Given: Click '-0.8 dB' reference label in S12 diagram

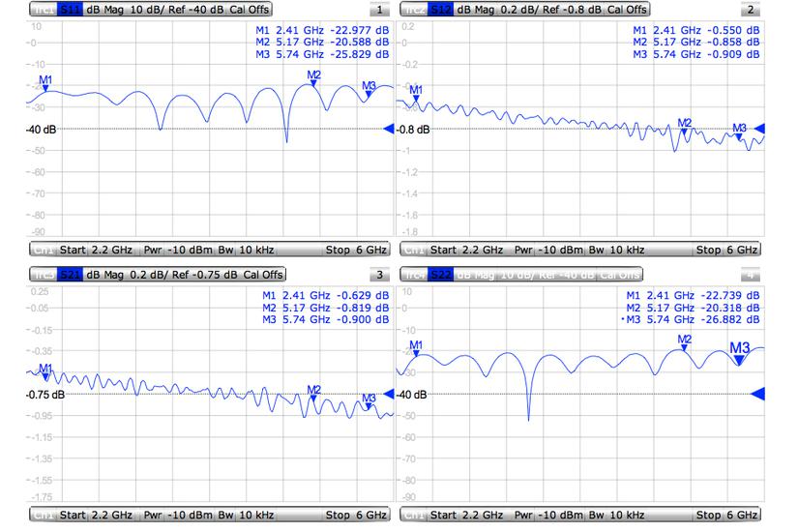Looking at the screenshot, I should [413, 130].
